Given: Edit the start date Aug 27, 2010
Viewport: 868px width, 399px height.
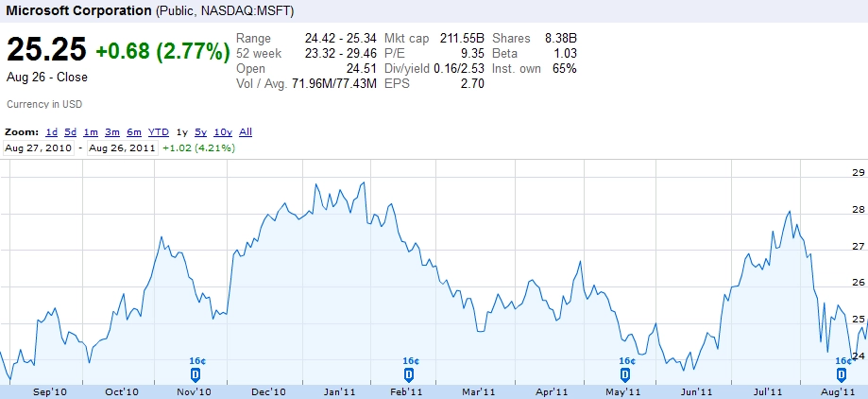Looking at the screenshot, I should [x=39, y=147].
